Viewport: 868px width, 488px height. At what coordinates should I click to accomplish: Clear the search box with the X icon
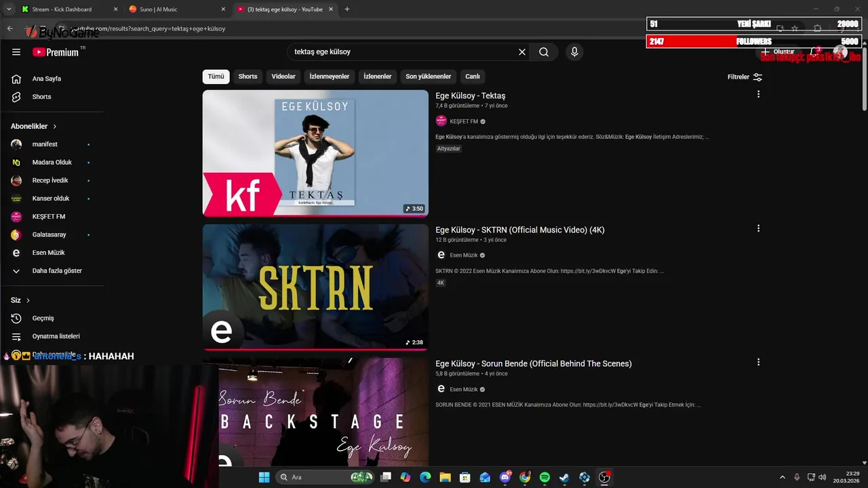(x=522, y=52)
